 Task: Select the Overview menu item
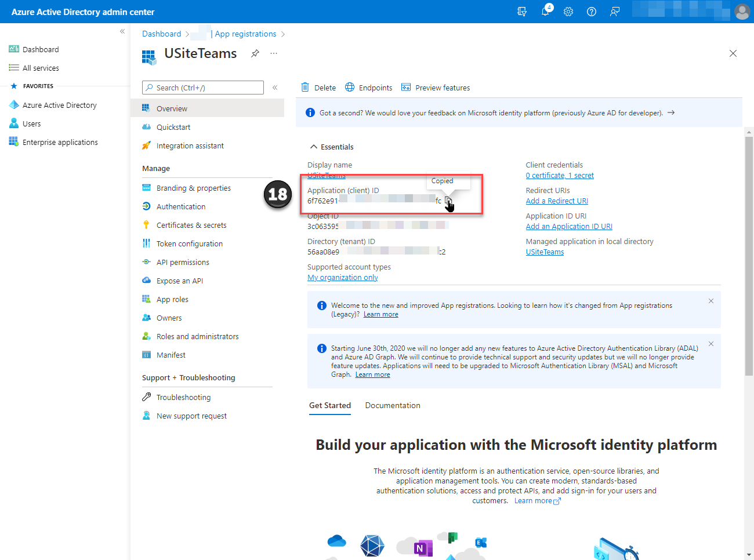[x=207, y=108]
